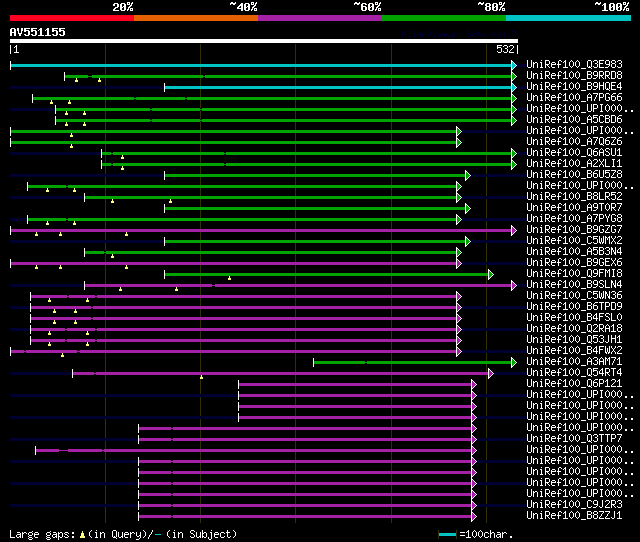Click the red ~20% identity legend segment

[x=72, y=18]
